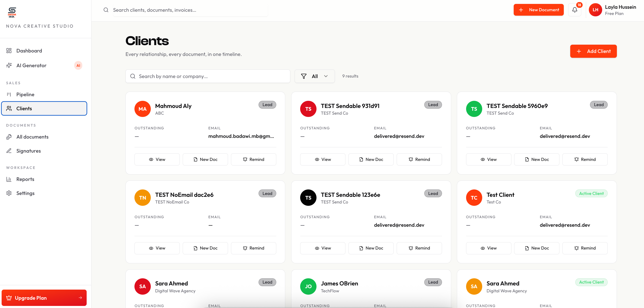Click the New Document button
Screen dimensions: 644x308
tap(539, 10)
